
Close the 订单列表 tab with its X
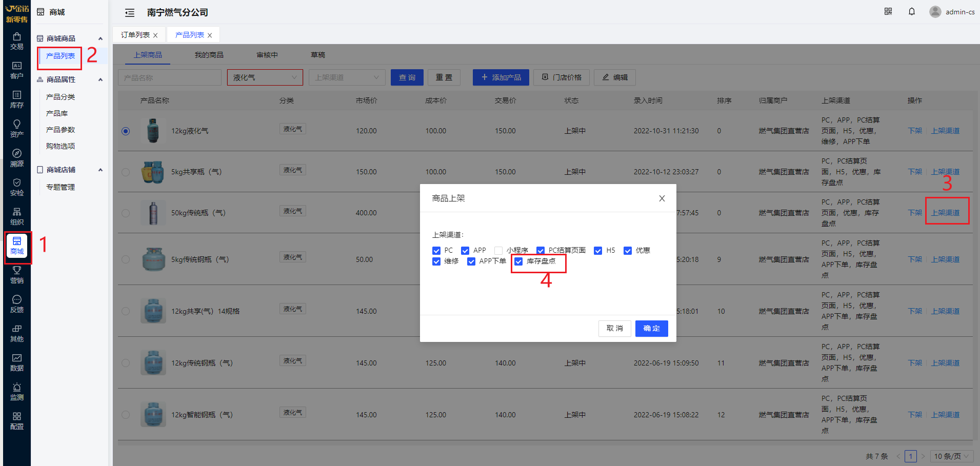pos(155,35)
